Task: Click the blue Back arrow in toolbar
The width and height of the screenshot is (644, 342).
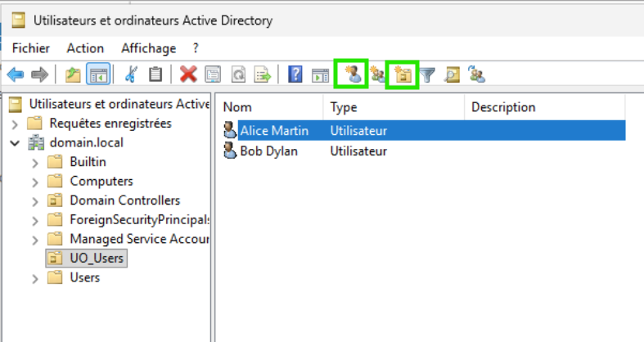Action: (16, 75)
